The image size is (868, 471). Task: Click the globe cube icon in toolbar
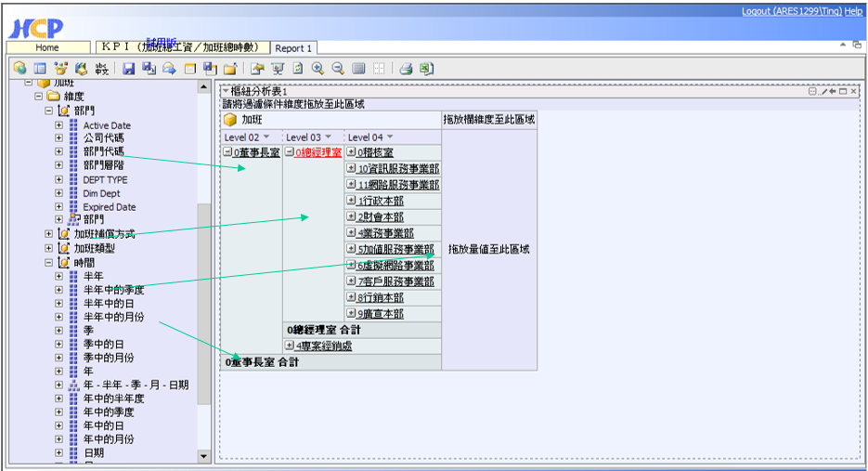(x=19, y=68)
